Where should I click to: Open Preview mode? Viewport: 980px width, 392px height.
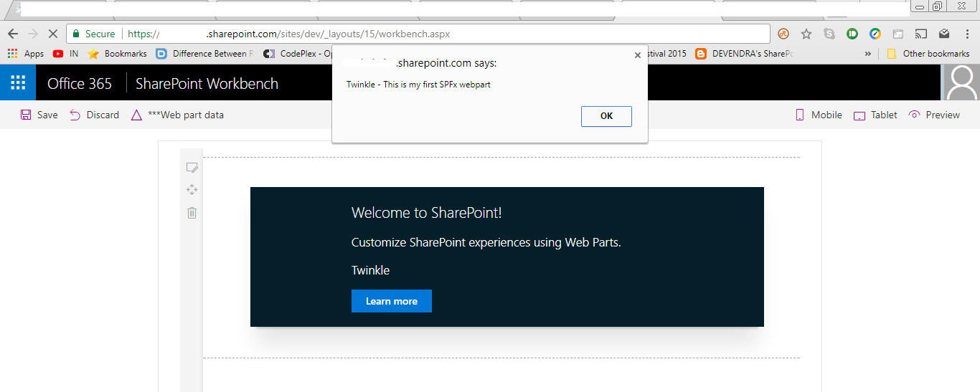[x=934, y=115]
